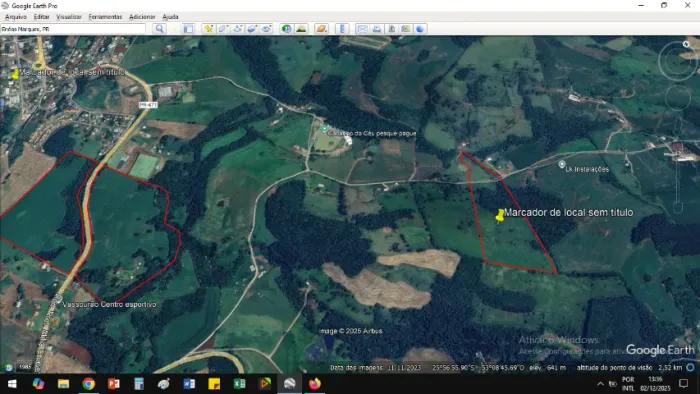Show hidden system tray icons chevron

click(x=600, y=384)
